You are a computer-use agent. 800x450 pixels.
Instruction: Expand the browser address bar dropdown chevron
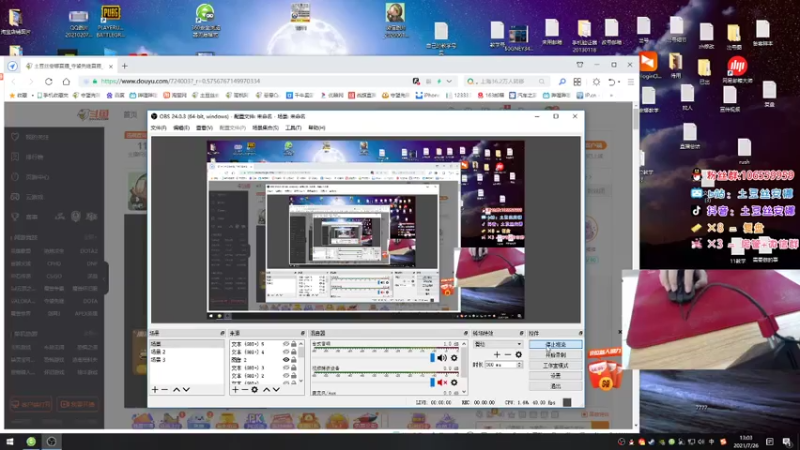[449, 81]
